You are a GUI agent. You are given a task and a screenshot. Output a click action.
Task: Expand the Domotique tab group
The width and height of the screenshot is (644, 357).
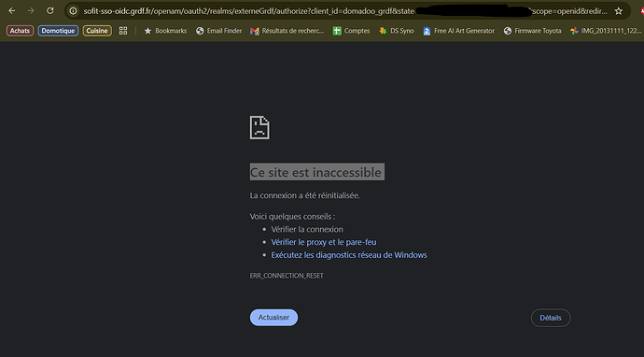pyautogui.click(x=58, y=31)
